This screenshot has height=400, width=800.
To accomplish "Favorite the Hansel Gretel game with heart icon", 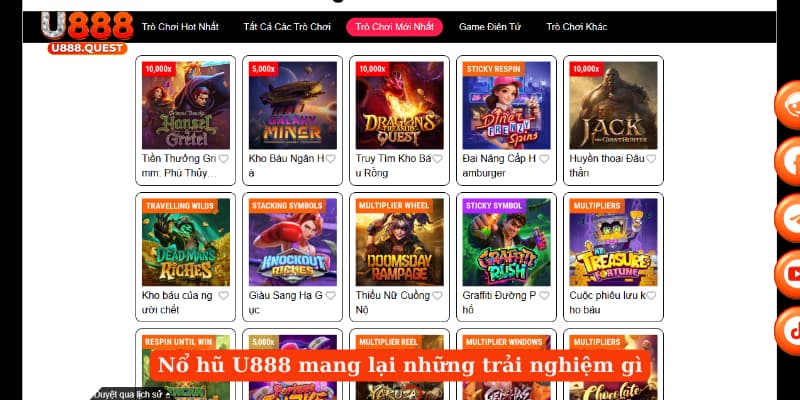I will click(x=223, y=159).
